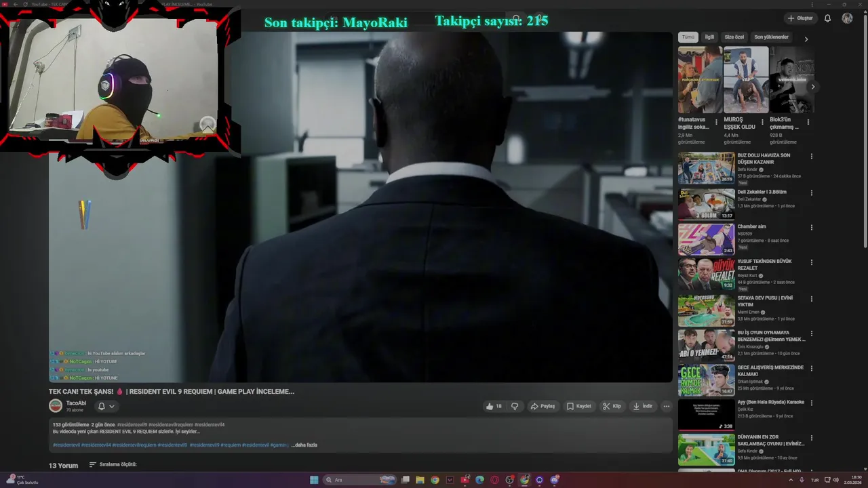Viewport: 868px width, 488px height.
Task: Click the Beyaz Kurt channel name
Action: click(x=748, y=276)
